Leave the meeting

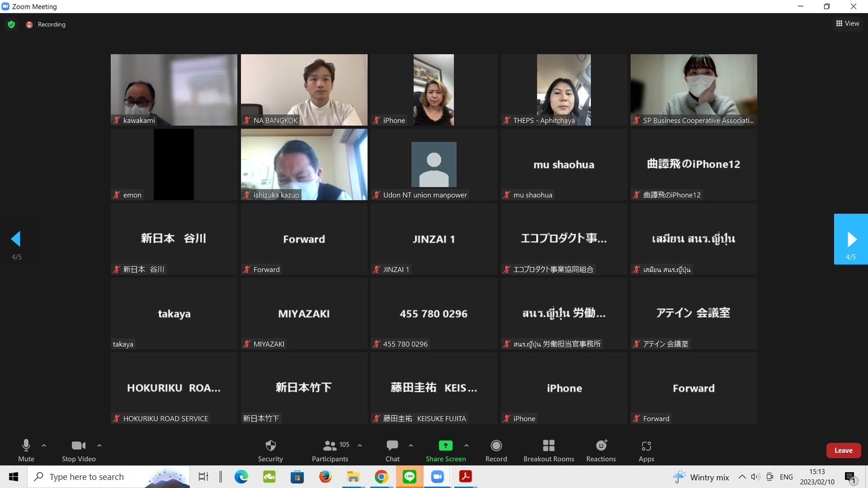pyautogui.click(x=843, y=450)
